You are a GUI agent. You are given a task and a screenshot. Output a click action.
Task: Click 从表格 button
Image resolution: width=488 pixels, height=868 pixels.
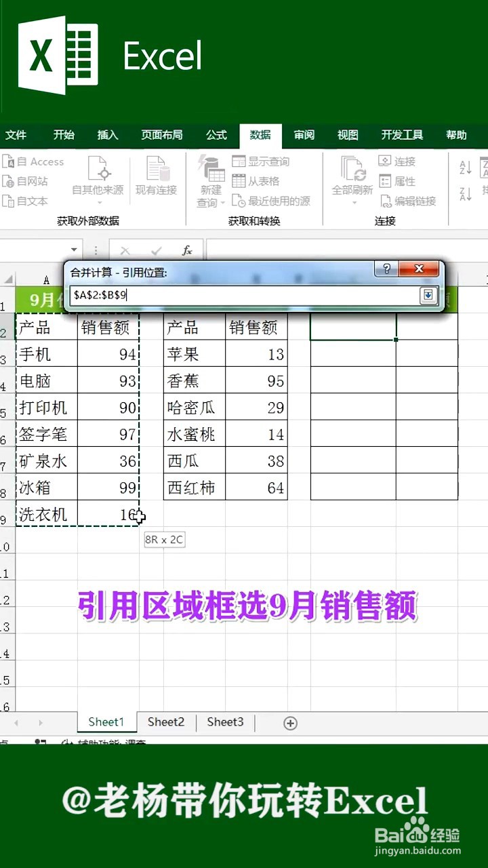pyautogui.click(x=256, y=181)
